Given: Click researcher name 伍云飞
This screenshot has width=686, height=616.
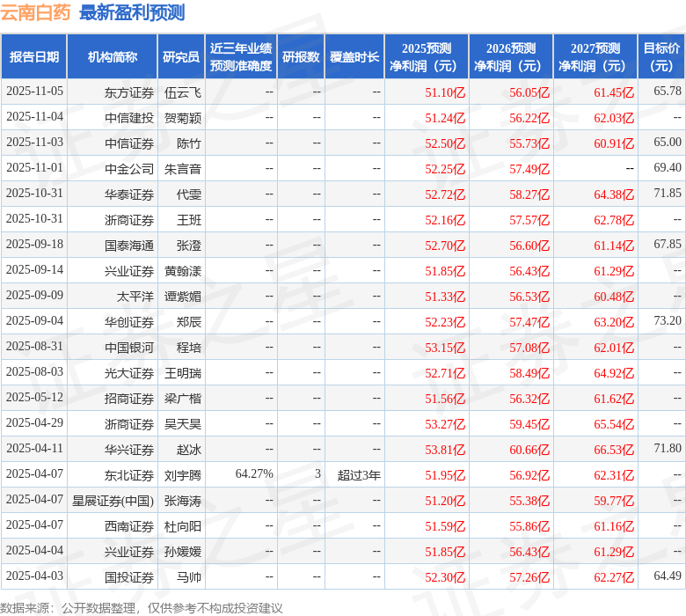Looking at the screenshot, I should click(x=183, y=92).
